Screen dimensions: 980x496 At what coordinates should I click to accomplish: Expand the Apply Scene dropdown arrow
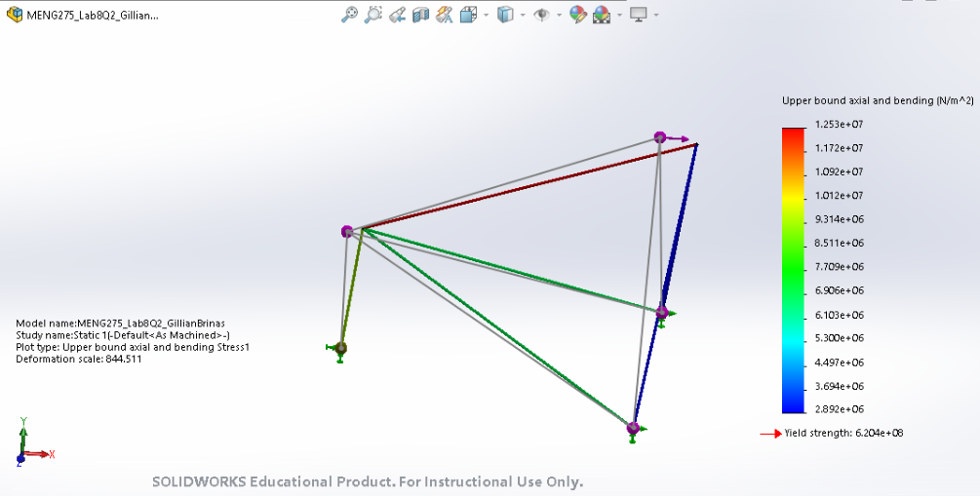[x=619, y=15]
